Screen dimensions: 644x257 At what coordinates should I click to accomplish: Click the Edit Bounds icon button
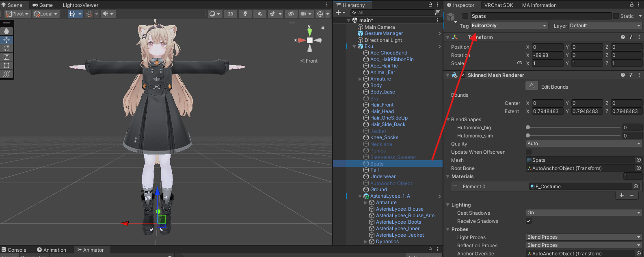pos(531,86)
